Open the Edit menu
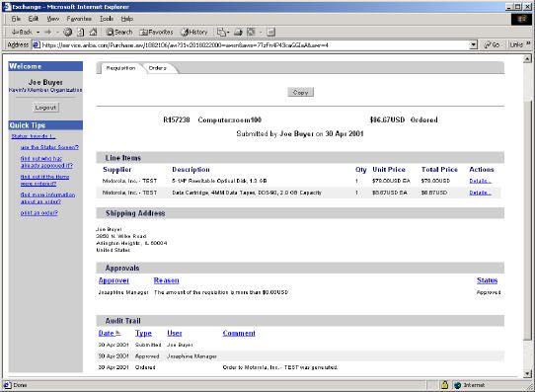This screenshot has height=392, width=535. (34, 19)
